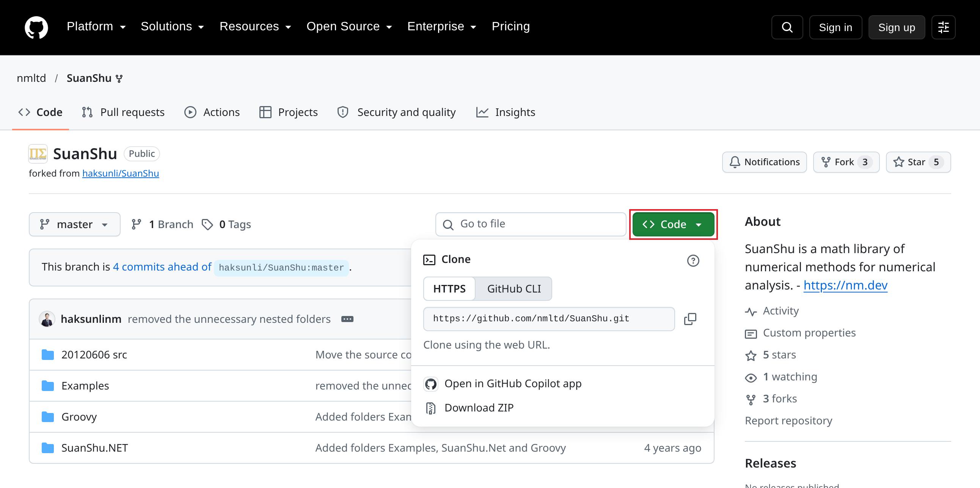Open the Examples folder
Viewport: 980px width, 488px height.
(85, 386)
